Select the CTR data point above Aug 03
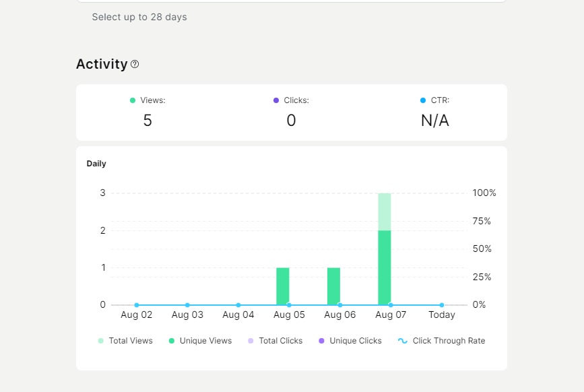The width and height of the screenshot is (584, 392). point(187,305)
